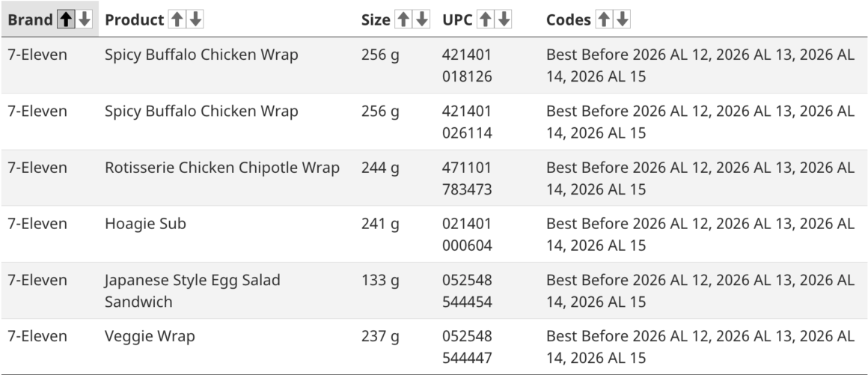
Task: Click the Veggie Wrap product name
Action: (x=150, y=336)
